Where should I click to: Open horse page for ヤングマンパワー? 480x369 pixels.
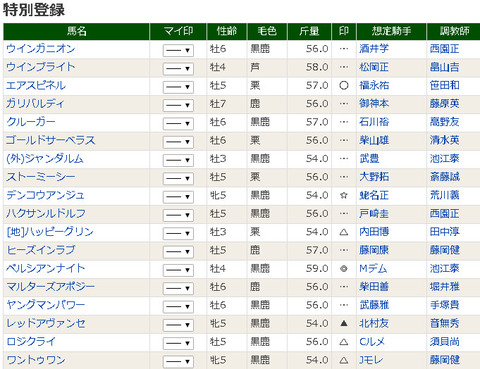[46, 306]
